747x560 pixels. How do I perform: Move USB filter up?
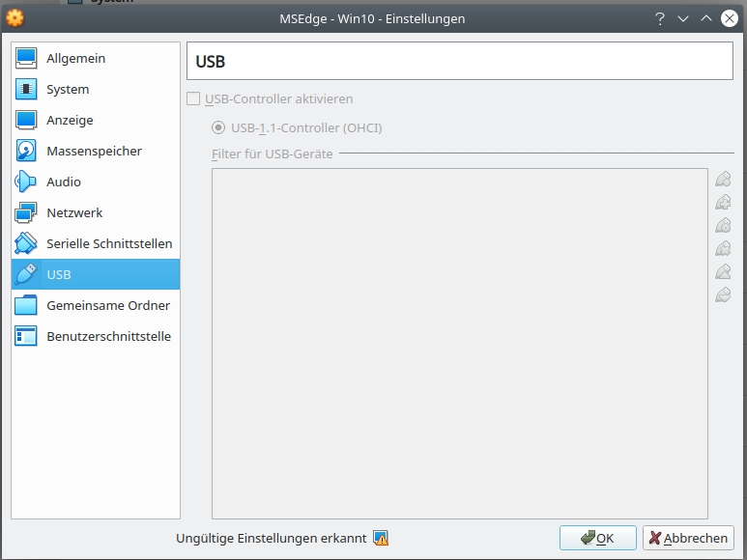point(723,271)
